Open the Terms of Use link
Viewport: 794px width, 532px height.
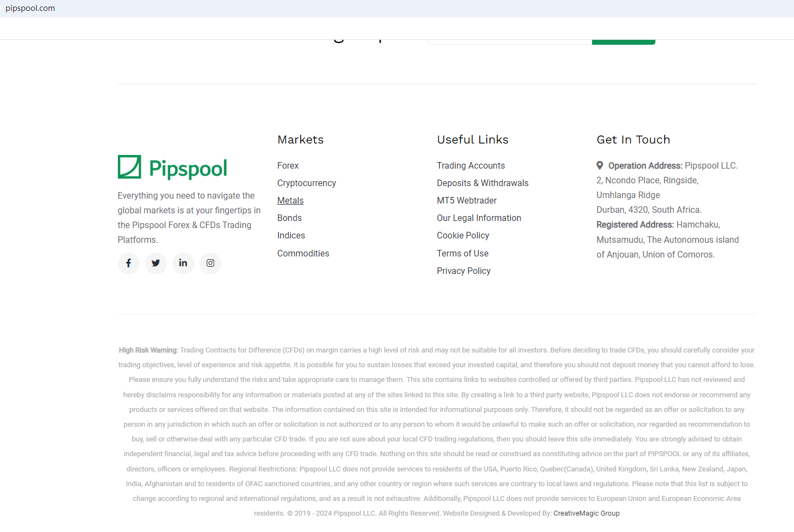(x=462, y=253)
